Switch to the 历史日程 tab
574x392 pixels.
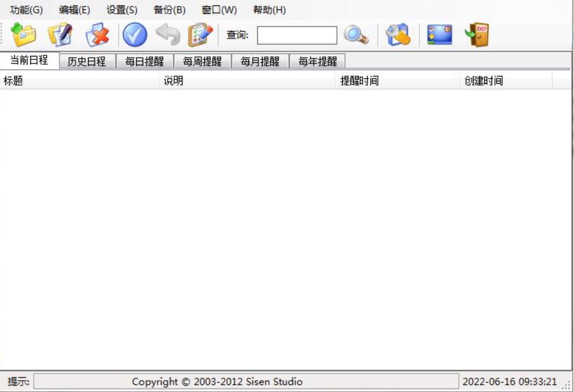click(x=87, y=61)
